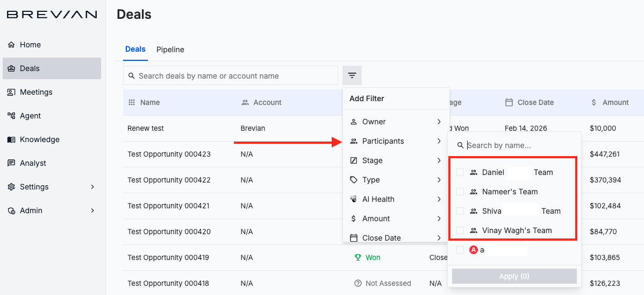Open the Stage filter submenu
The width and height of the screenshot is (644, 295).
396,160
